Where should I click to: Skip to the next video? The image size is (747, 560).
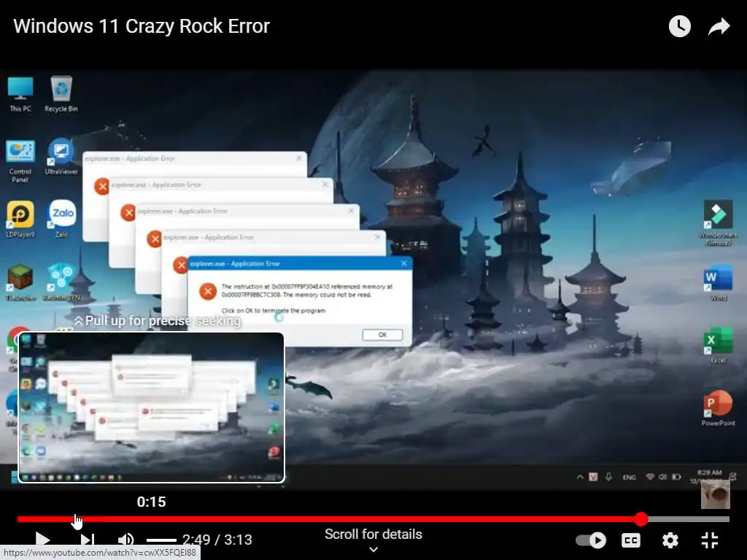coord(88,540)
